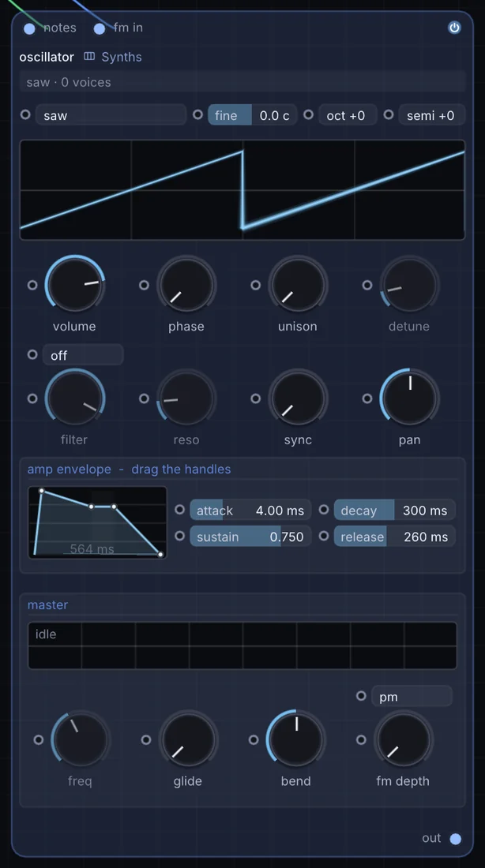Open the saw waveform dropdown

[x=111, y=115]
